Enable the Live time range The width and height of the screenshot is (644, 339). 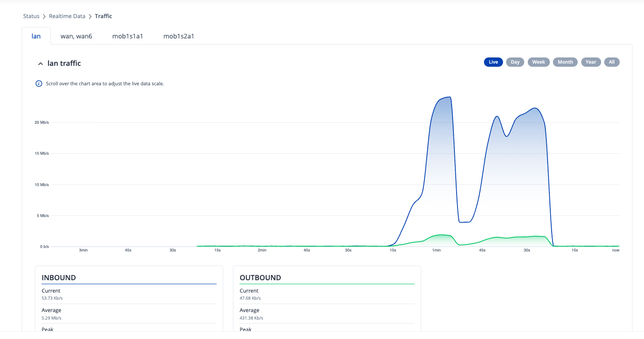coord(493,62)
